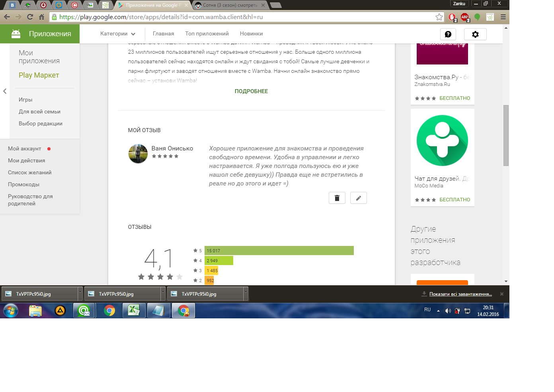554x392 pixels.
Task: Click the page vertical scrollbar thumb
Action: [506, 135]
